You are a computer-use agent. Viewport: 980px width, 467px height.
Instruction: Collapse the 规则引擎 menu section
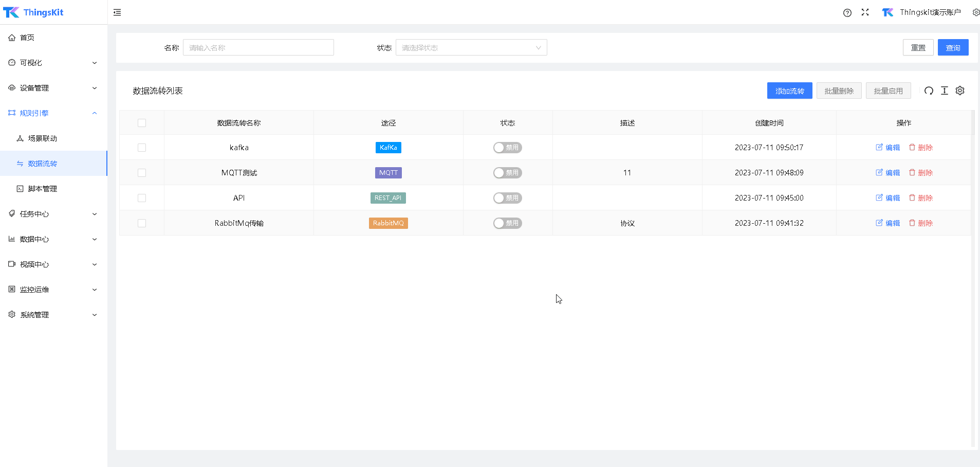53,113
